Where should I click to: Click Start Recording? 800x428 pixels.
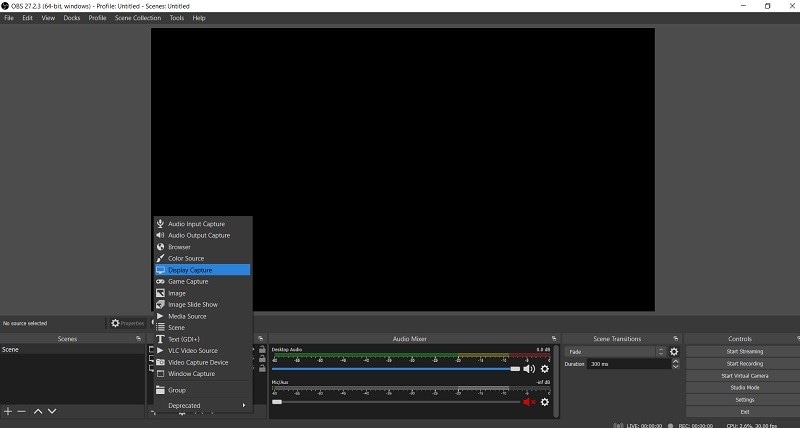click(x=744, y=364)
